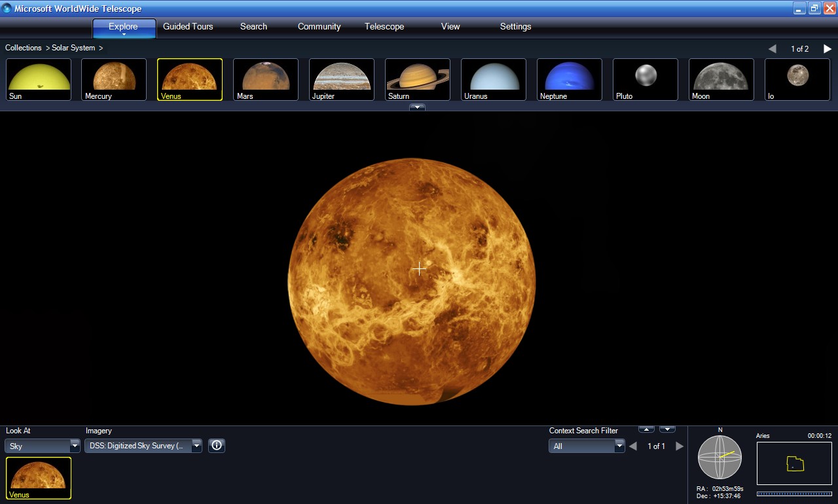Click the zoom progress bar below the finder chart

click(794, 493)
